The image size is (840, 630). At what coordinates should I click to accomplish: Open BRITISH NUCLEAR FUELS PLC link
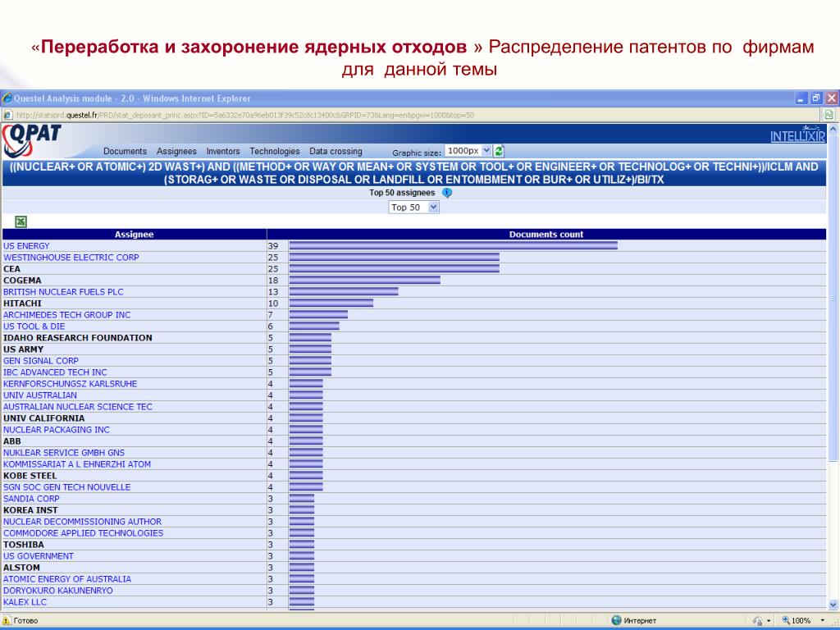[x=63, y=292]
